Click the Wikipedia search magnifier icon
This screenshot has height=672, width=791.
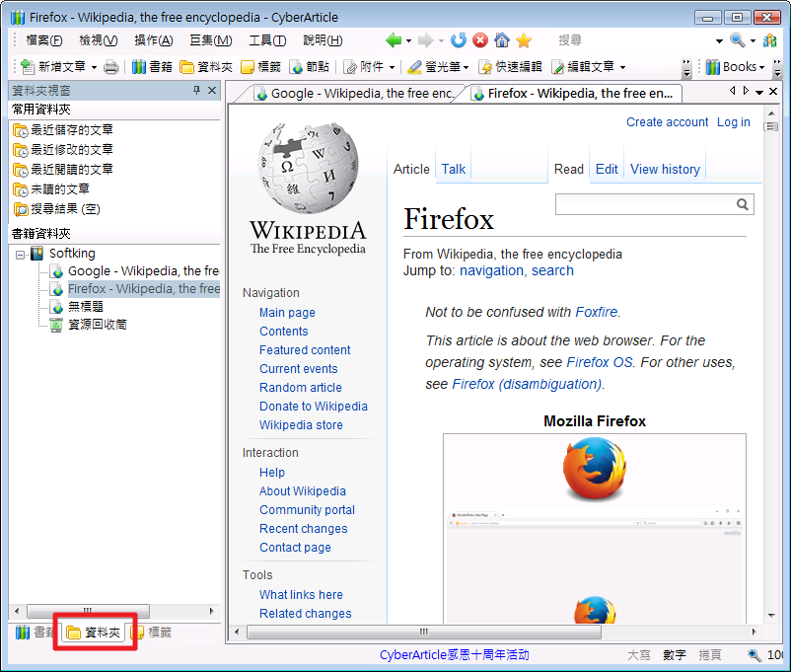click(743, 204)
